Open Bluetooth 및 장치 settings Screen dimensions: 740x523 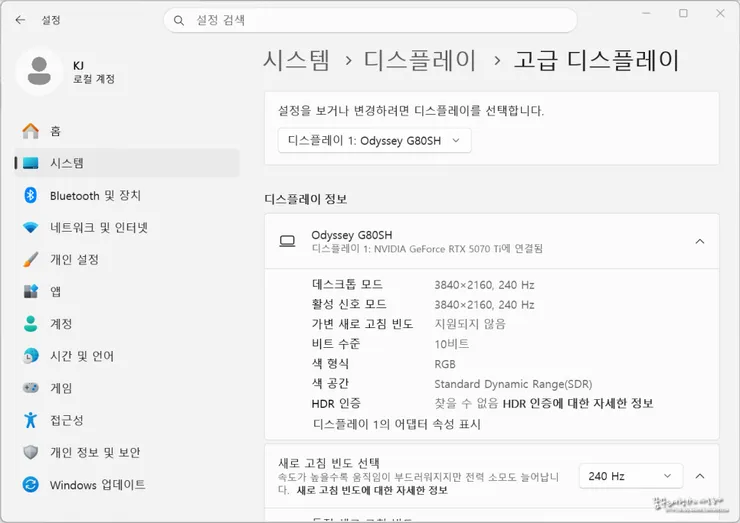tap(126, 195)
